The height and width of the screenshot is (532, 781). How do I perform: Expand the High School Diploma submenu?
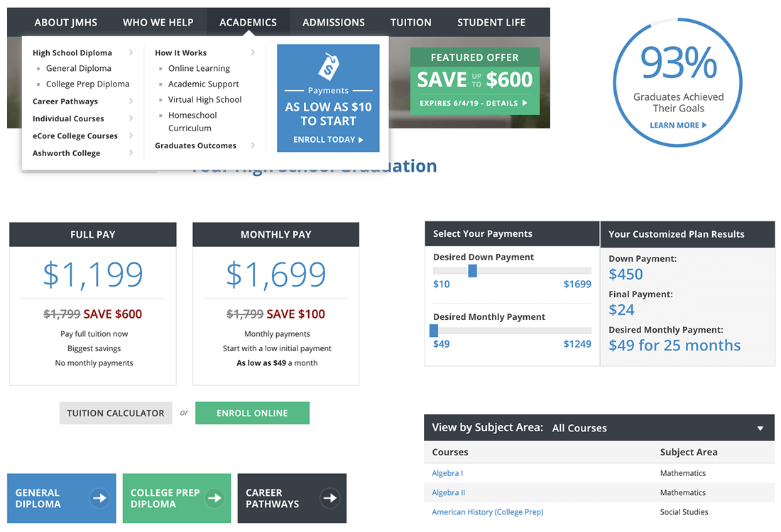click(x=131, y=52)
